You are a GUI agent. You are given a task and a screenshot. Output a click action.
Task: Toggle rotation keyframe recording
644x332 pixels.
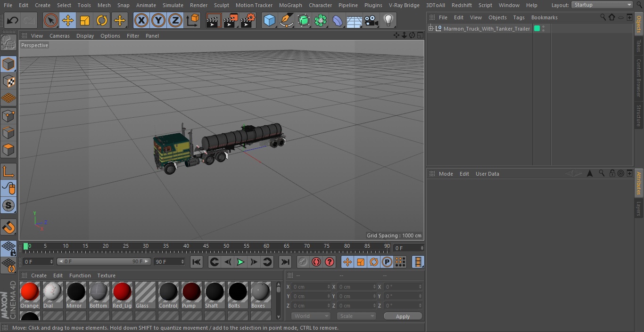(x=374, y=262)
